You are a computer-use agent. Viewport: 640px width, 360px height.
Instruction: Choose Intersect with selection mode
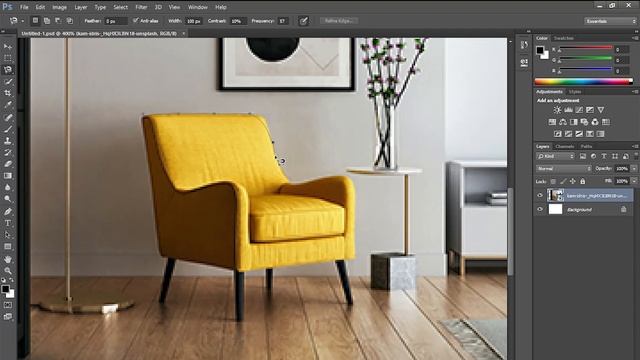[70, 20]
